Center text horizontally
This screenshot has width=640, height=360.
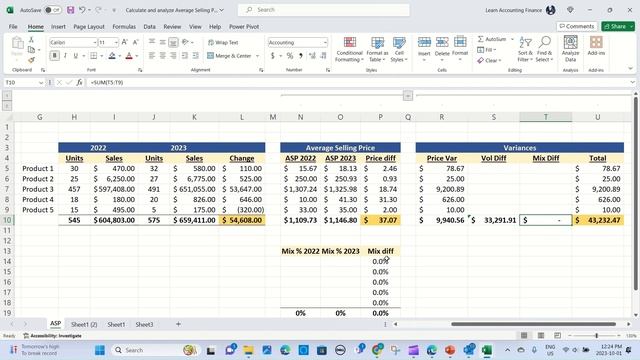click(162, 56)
